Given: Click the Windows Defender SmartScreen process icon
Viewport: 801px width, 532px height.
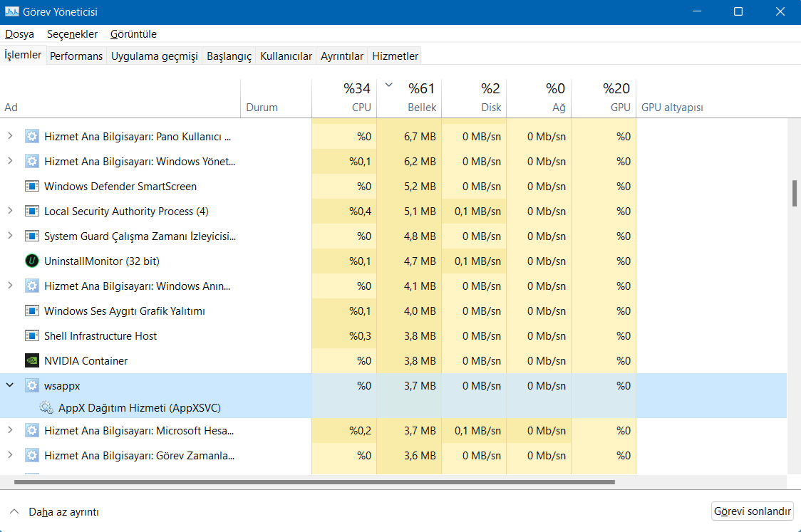Looking at the screenshot, I should tap(31, 187).
